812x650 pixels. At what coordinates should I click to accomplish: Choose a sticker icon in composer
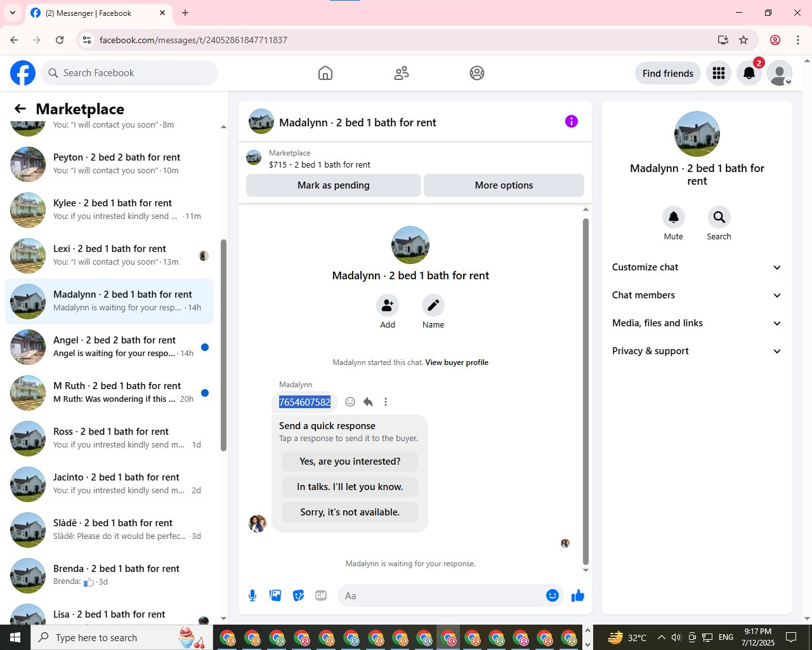pyautogui.click(x=298, y=595)
